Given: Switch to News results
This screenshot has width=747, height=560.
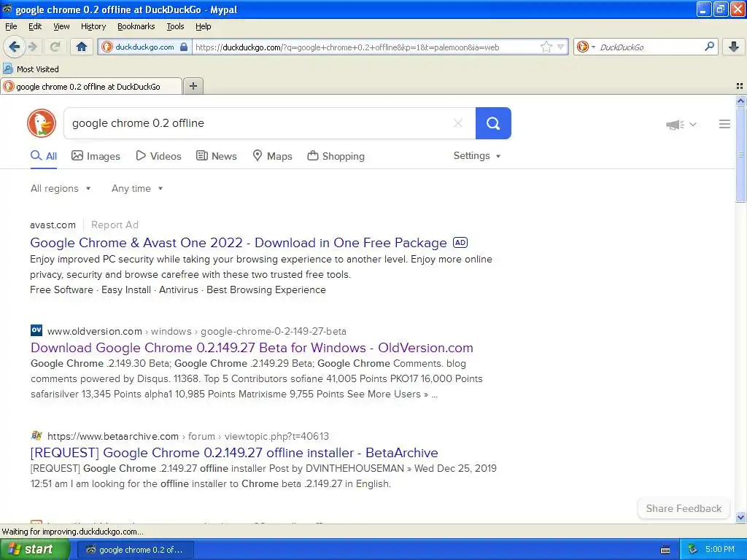Looking at the screenshot, I should [216, 156].
